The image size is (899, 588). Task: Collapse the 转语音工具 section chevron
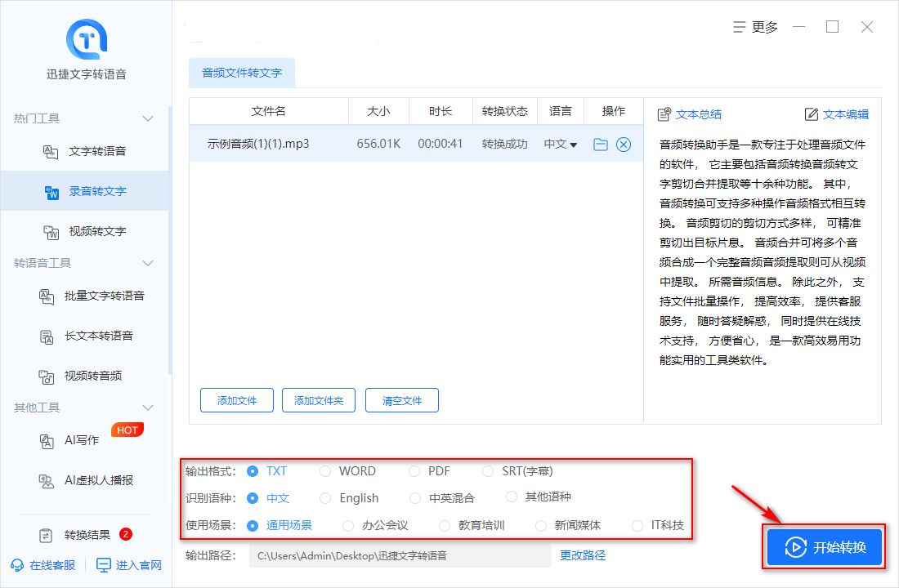click(x=148, y=263)
